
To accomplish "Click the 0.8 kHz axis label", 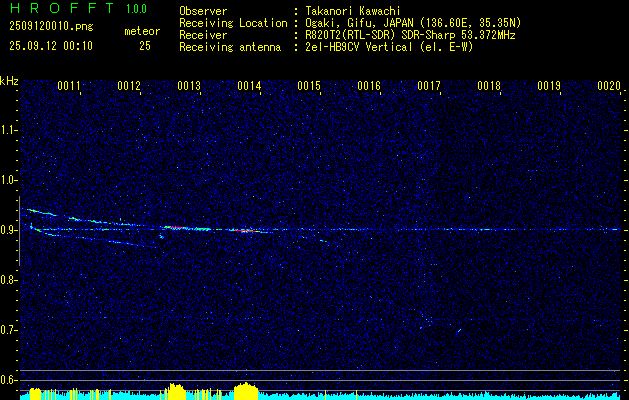I will [x=8, y=280].
